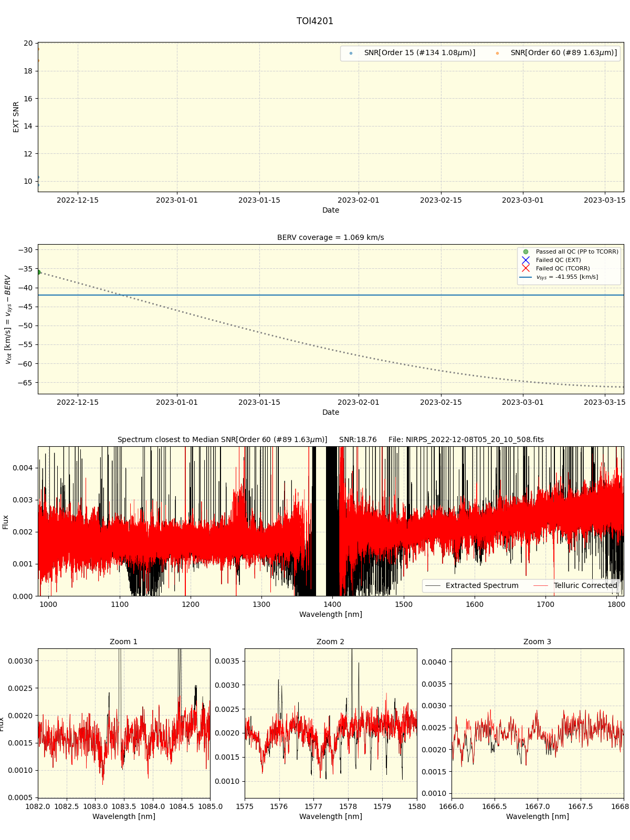This screenshot has width=630, height=840.
Task: Click the blue X Failed QC (EXT) marker
Action: (526, 260)
